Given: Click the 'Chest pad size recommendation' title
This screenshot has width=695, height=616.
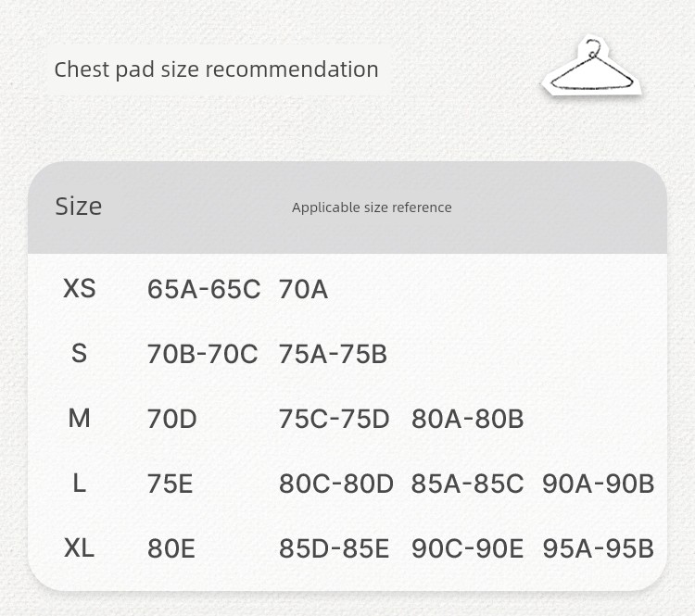Looking at the screenshot, I should [216, 69].
